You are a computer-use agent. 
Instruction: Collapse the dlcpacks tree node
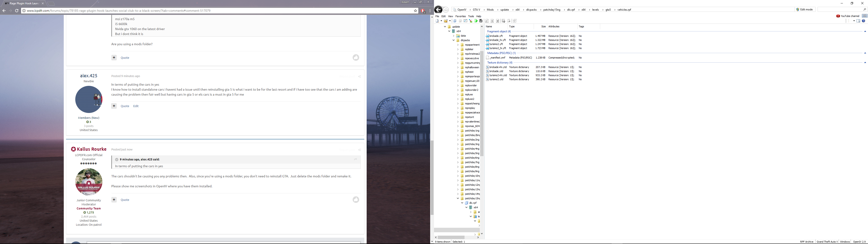(x=453, y=40)
